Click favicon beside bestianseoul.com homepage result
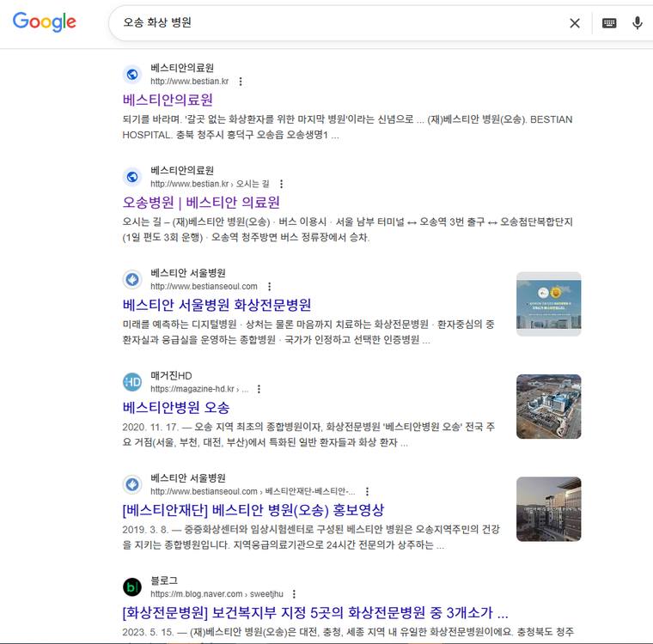This screenshot has height=644, width=653. point(132,279)
